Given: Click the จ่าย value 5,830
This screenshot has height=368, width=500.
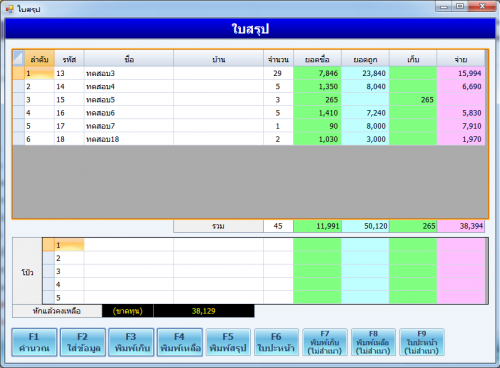Looking at the screenshot, I should click(461, 113).
